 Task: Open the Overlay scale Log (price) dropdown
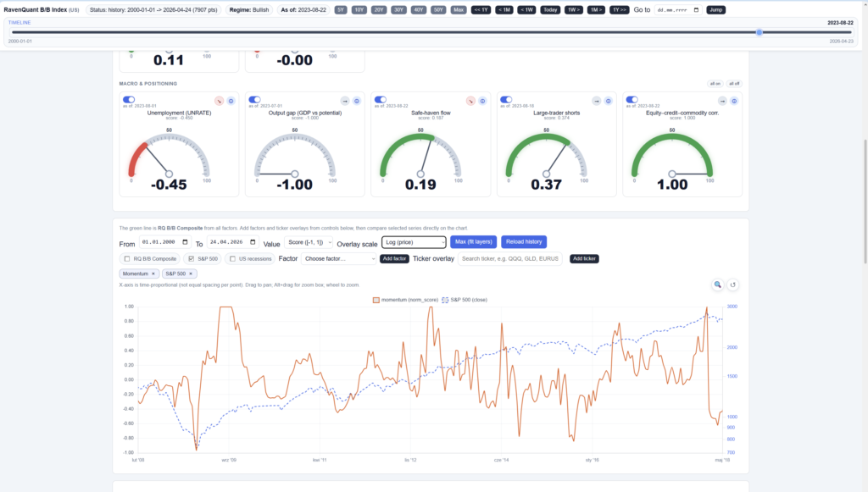pyautogui.click(x=414, y=240)
